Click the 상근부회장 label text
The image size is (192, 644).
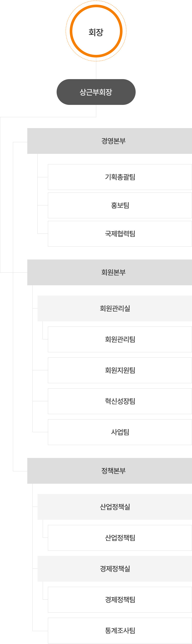point(96,92)
